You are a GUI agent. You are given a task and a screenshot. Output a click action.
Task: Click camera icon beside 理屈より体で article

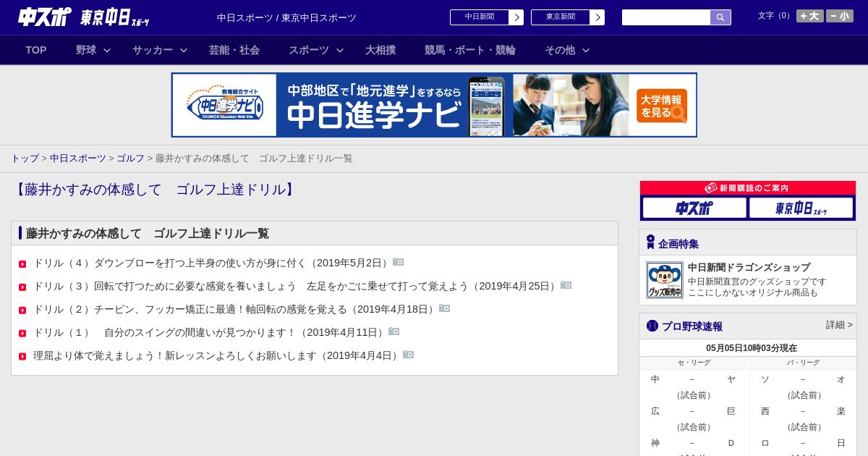[408, 355]
